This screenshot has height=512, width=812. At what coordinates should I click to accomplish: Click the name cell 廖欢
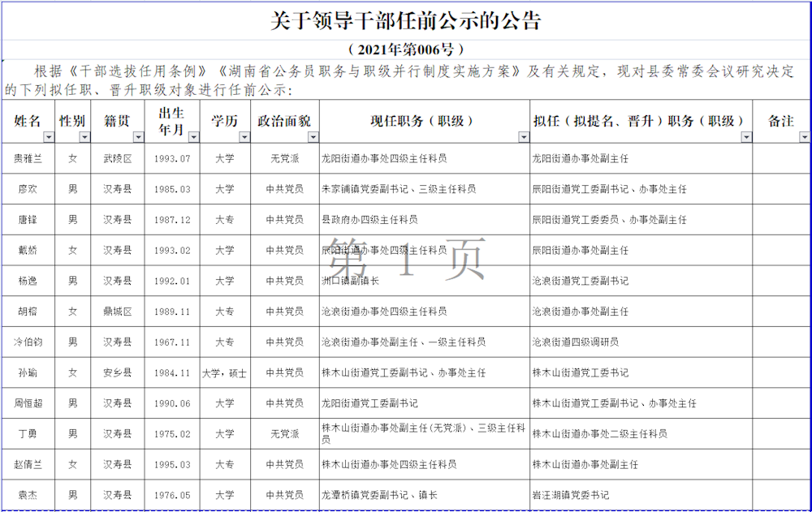[x=28, y=190]
